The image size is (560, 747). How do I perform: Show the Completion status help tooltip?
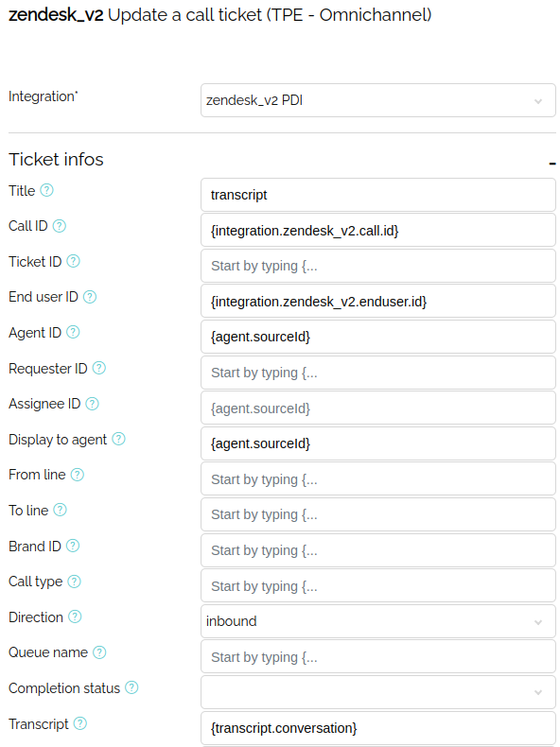pos(131,687)
